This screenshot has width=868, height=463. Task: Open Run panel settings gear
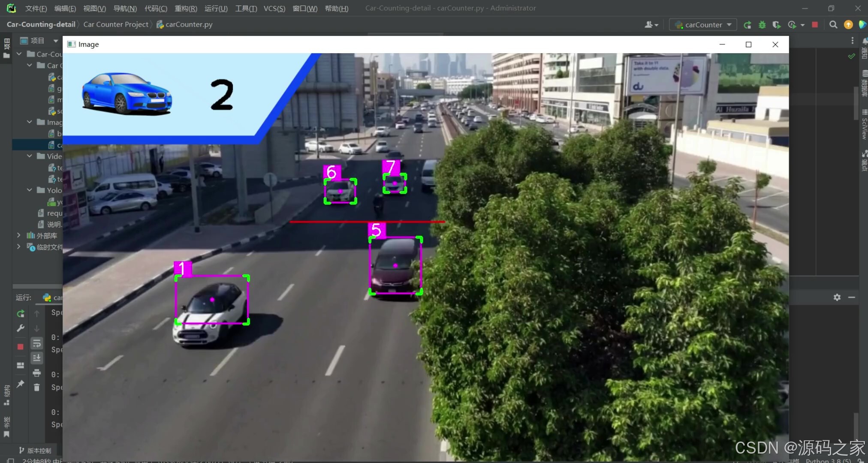point(837,297)
